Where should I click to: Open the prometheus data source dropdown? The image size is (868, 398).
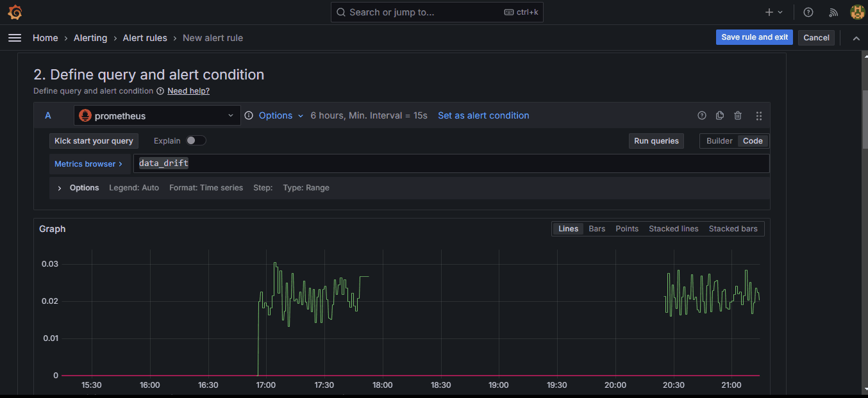[x=157, y=116]
